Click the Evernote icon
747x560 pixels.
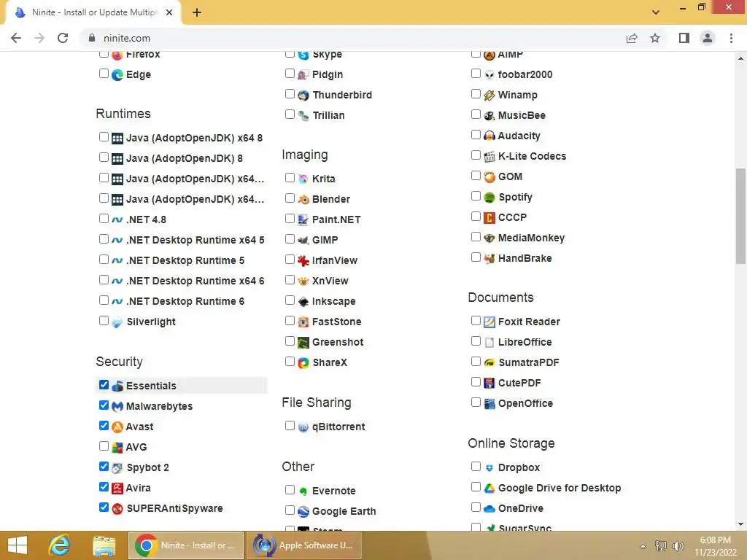click(303, 491)
